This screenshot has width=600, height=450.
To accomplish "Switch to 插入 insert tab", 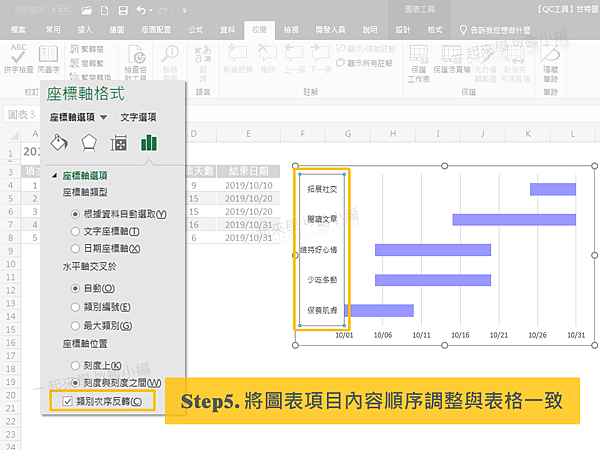I will (x=85, y=30).
